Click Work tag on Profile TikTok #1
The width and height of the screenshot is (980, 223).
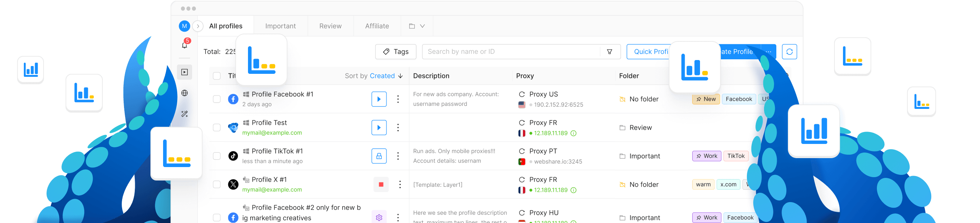click(x=706, y=156)
